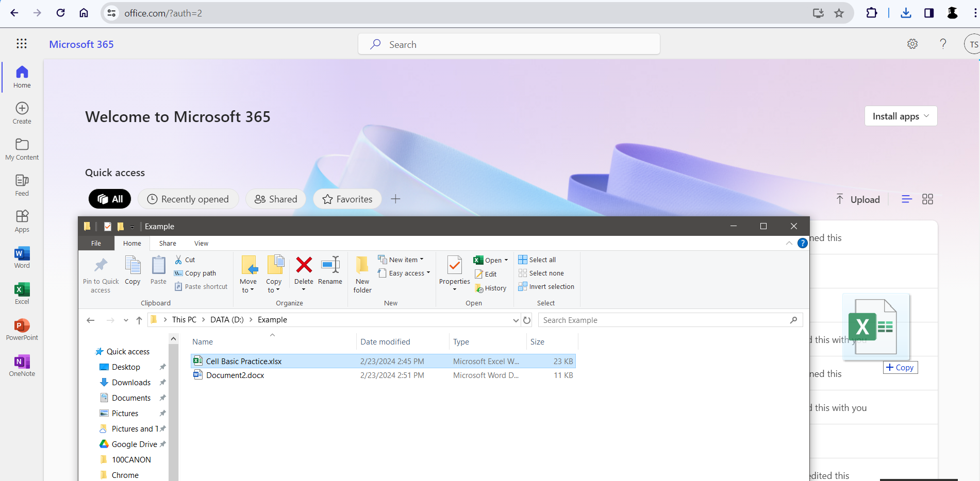
Task: Click the Search Example box in Explorer
Action: click(670, 320)
